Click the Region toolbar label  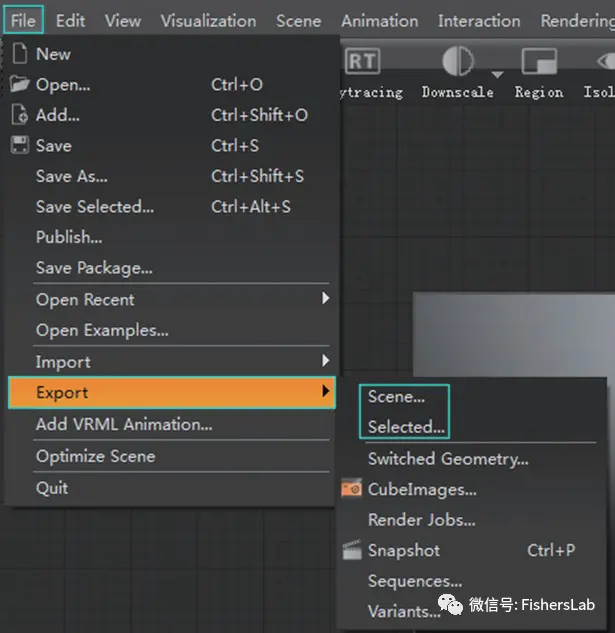point(539,92)
